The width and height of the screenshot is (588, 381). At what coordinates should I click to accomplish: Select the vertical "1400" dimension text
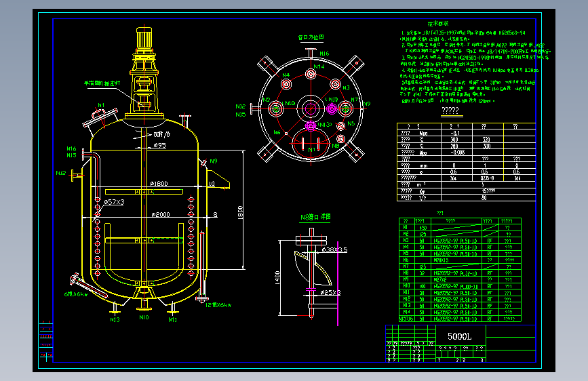(277, 278)
